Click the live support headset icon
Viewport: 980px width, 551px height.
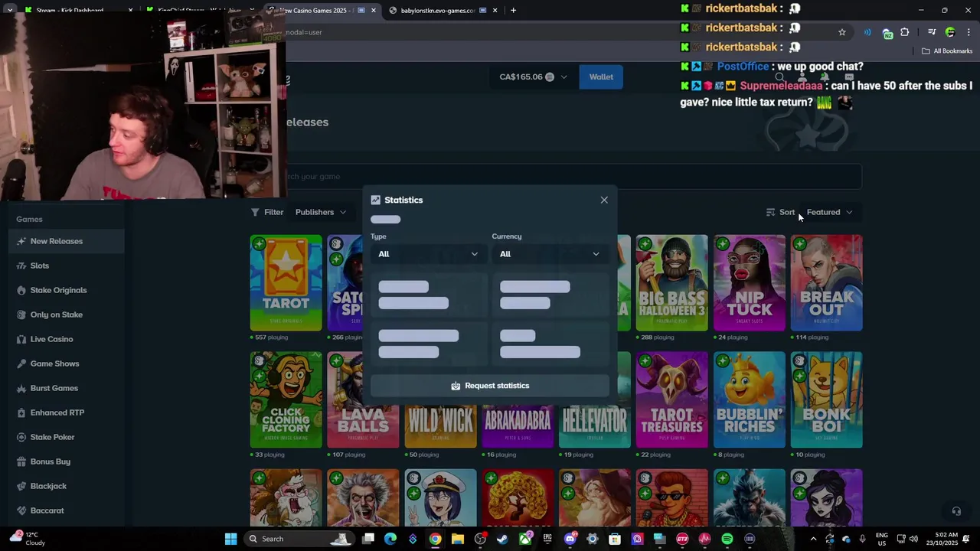click(x=956, y=511)
